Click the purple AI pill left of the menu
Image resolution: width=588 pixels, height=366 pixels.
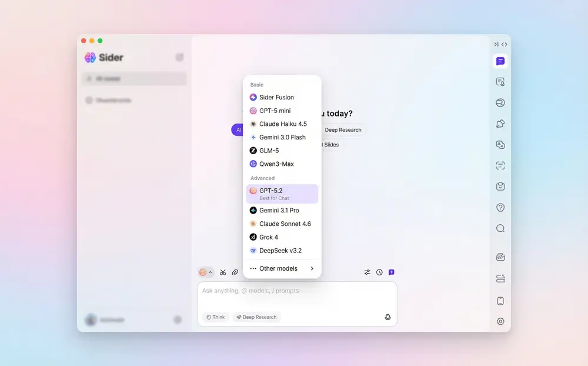[x=238, y=130]
